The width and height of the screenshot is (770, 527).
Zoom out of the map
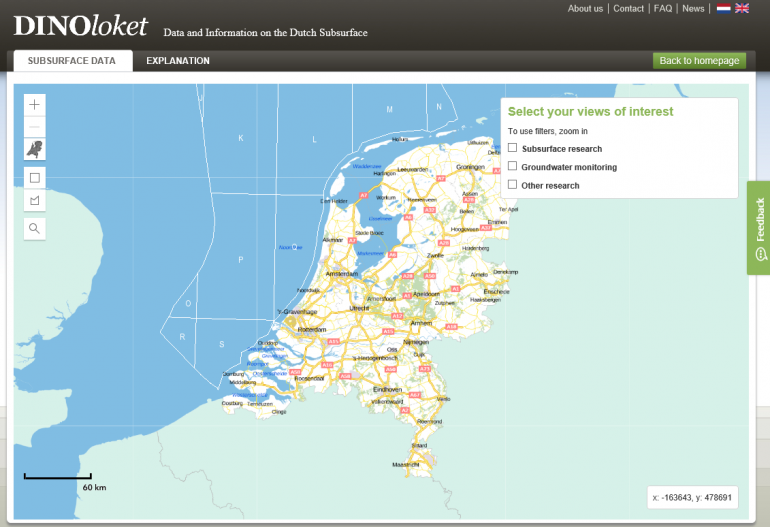(35, 127)
